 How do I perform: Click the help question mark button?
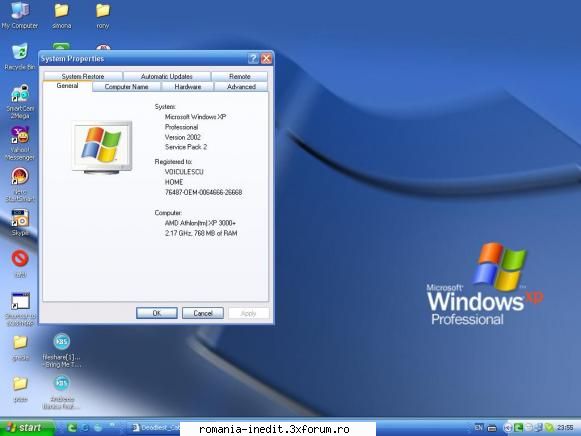coord(253,59)
